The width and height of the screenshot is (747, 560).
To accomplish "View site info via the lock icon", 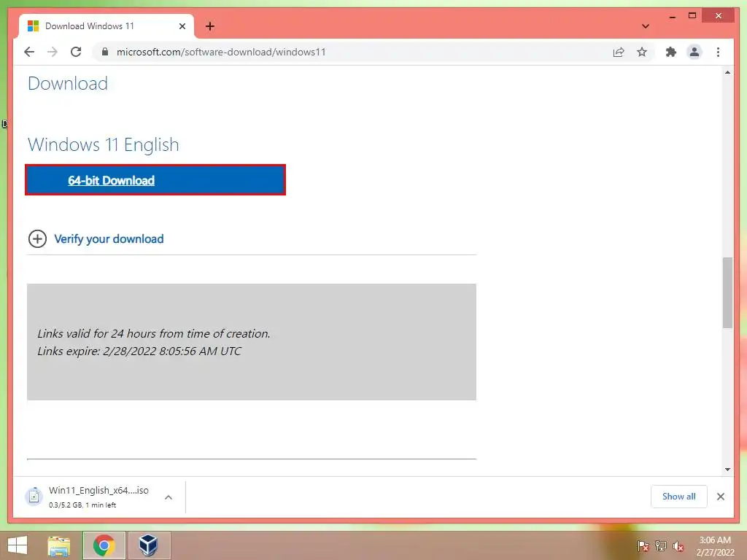I will [x=105, y=52].
